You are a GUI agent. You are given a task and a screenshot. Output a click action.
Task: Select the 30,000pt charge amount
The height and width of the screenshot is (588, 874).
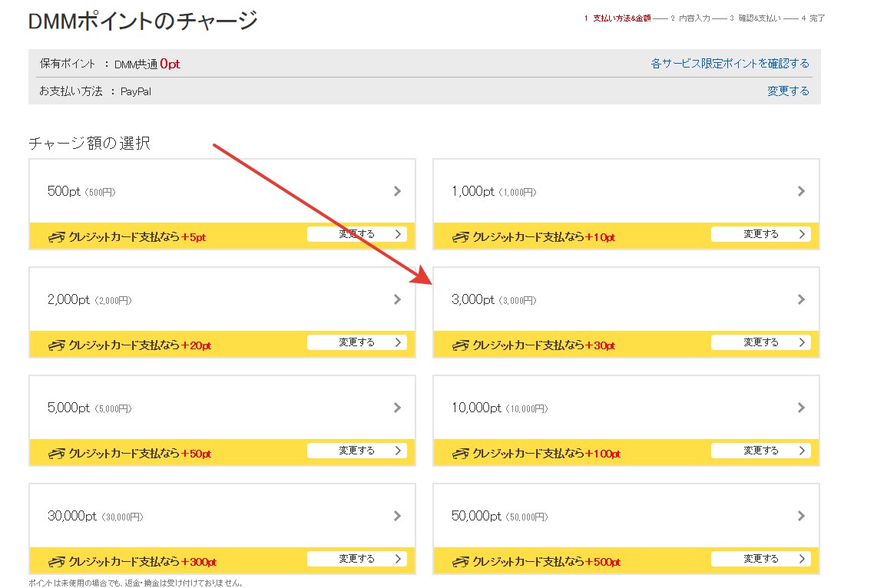[x=222, y=516]
